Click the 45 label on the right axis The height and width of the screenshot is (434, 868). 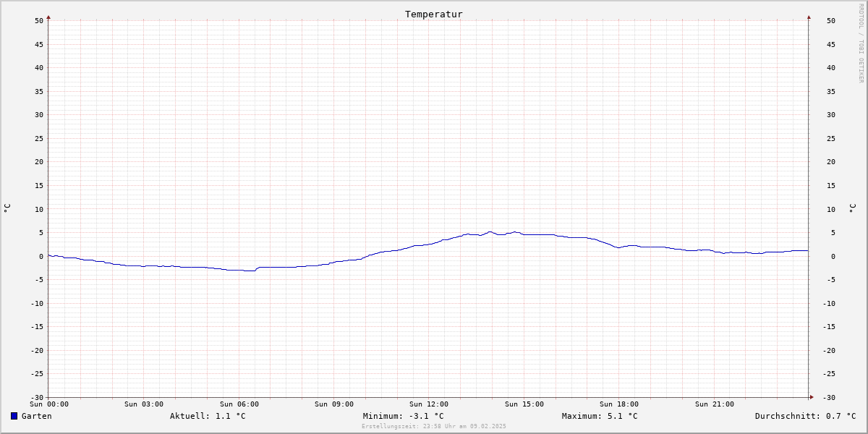830,44
